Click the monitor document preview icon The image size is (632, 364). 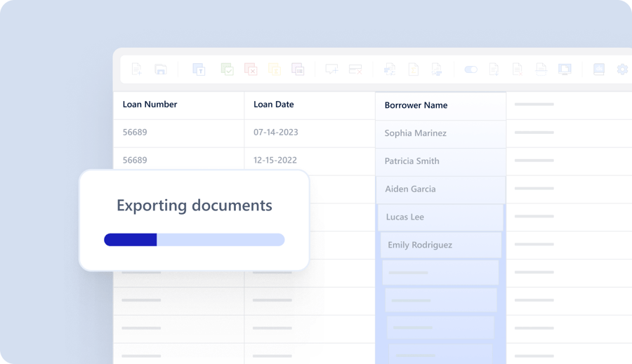[565, 69]
